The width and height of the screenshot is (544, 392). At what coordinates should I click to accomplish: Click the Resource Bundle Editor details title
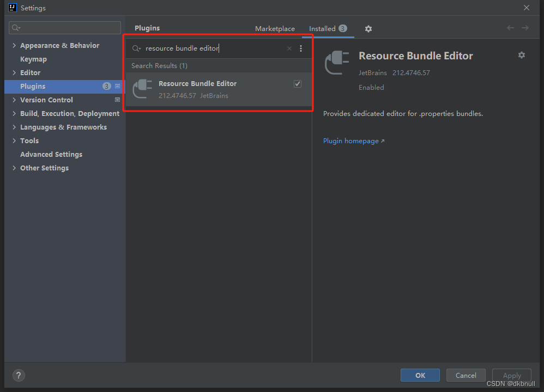pos(416,56)
